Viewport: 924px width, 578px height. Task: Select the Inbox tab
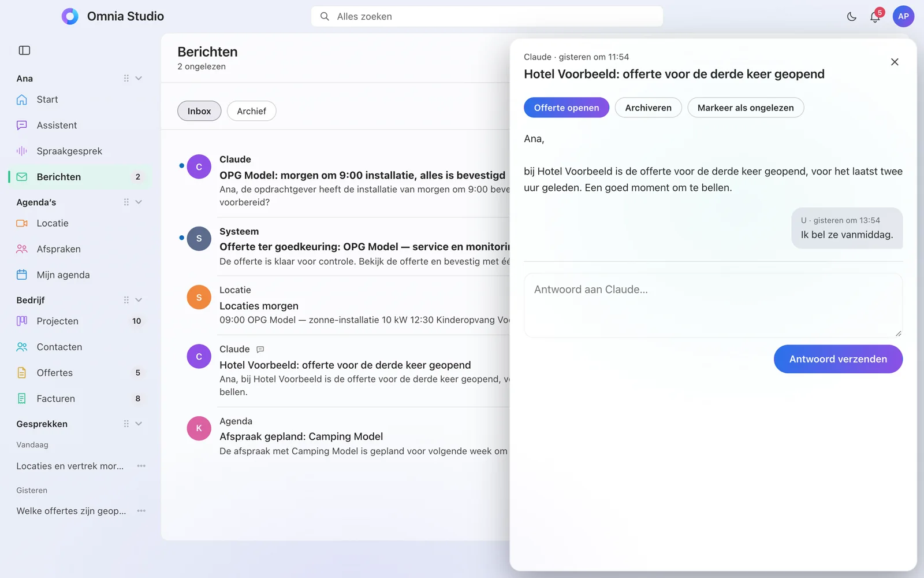pos(199,111)
